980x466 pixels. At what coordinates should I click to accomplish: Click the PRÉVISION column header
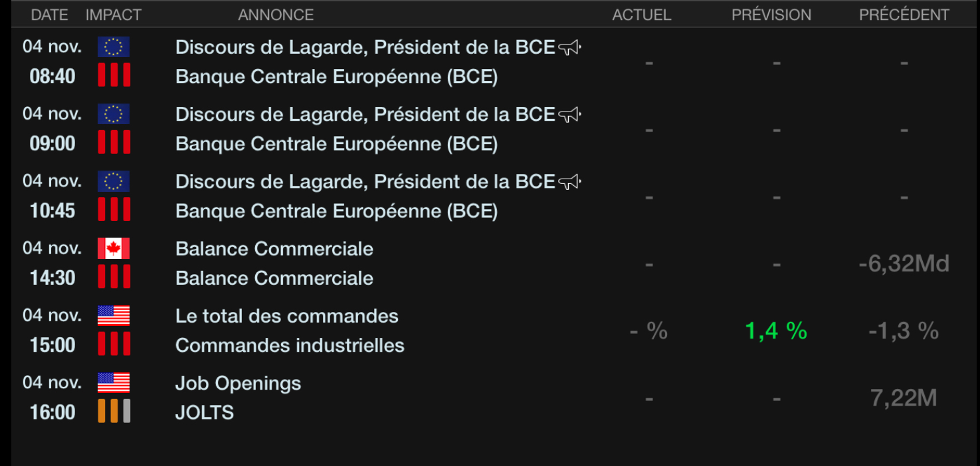pyautogui.click(x=771, y=15)
